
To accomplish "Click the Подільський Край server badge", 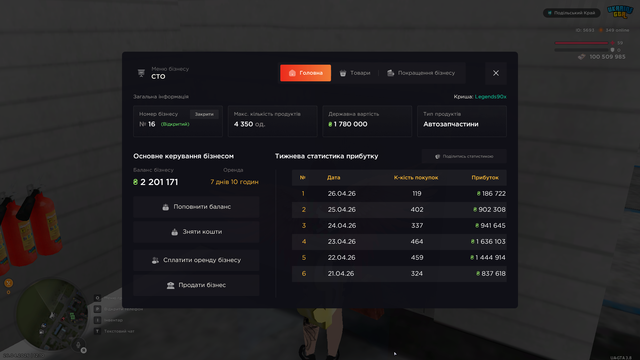I will tap(571, 13).
